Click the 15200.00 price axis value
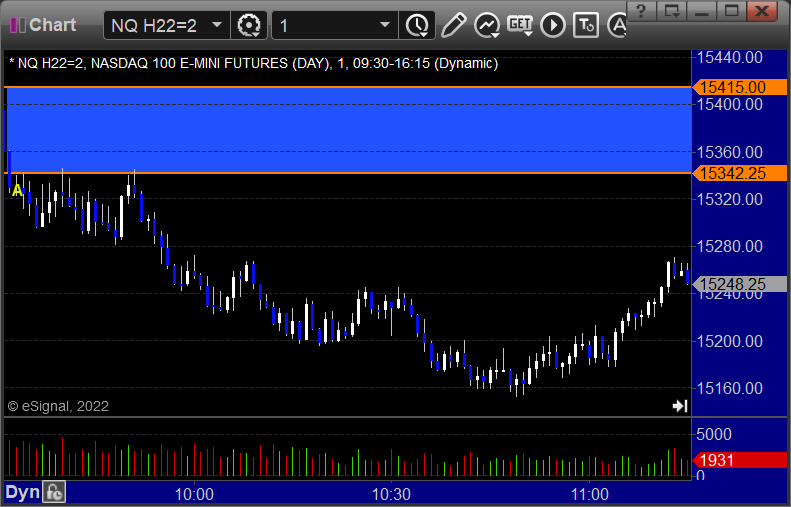Image resolution: width=791 pixels, height=507 pixels. (729, 341)
